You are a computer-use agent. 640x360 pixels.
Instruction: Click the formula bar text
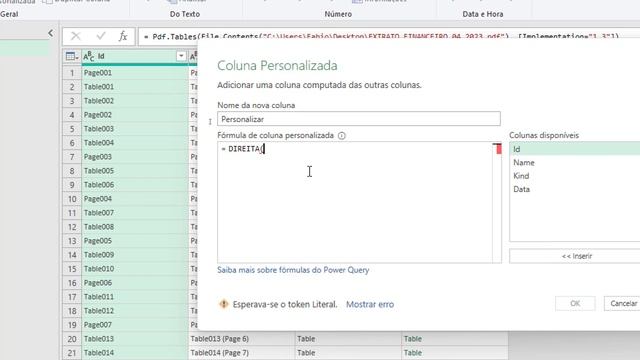tap(381, 36)
